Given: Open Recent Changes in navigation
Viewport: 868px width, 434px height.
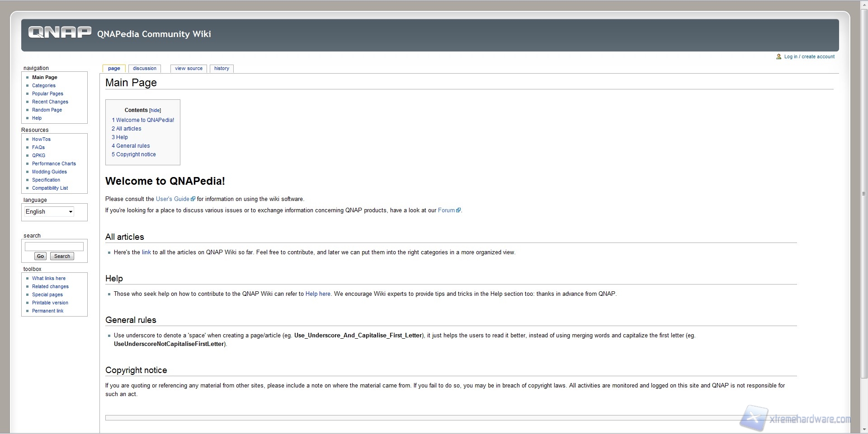Looking at the screenshot, I should coord(50,102).
